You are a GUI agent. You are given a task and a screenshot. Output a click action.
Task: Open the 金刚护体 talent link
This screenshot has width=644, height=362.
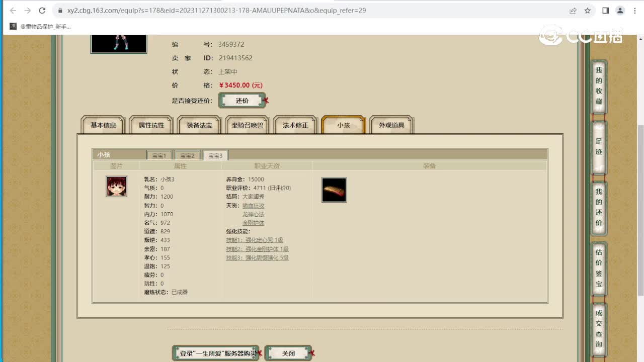pos(254,223)
